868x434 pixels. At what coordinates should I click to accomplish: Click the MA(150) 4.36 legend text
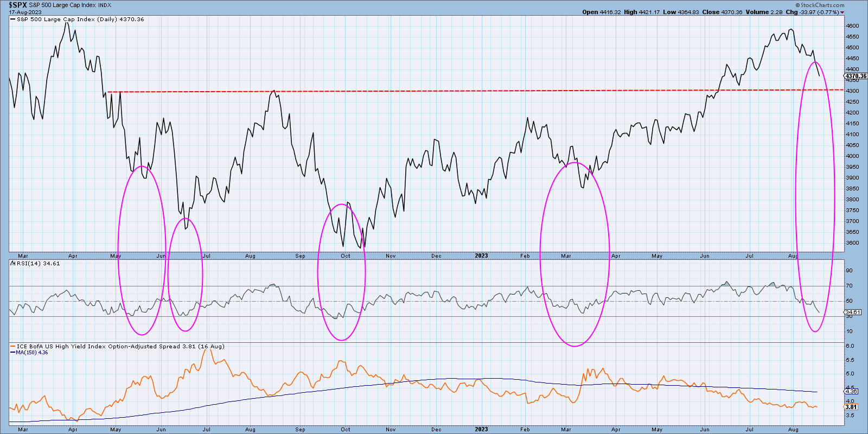coord(31,353)
